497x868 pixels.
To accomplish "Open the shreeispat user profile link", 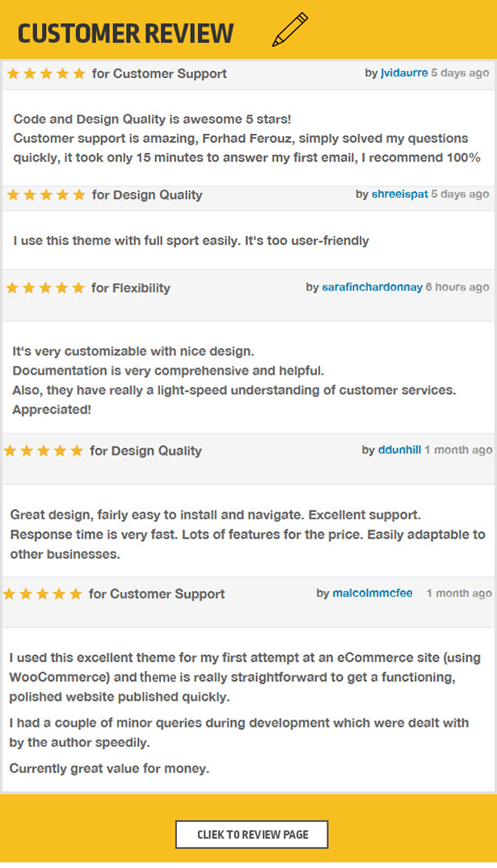I will 399,195.
